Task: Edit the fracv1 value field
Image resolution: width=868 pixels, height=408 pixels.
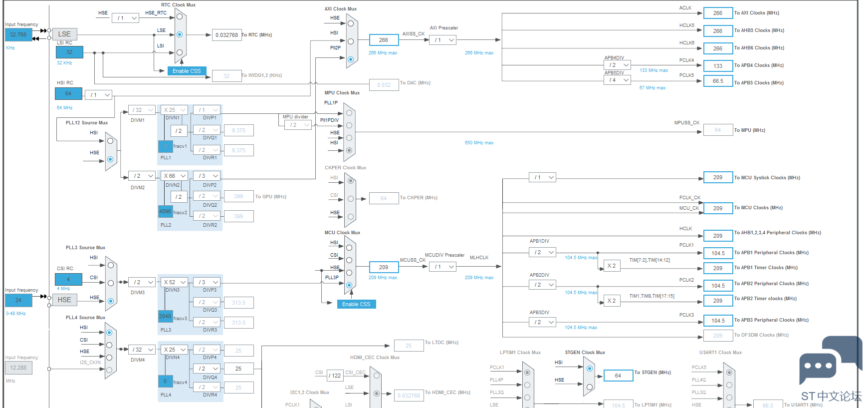Action: [166, 146]
